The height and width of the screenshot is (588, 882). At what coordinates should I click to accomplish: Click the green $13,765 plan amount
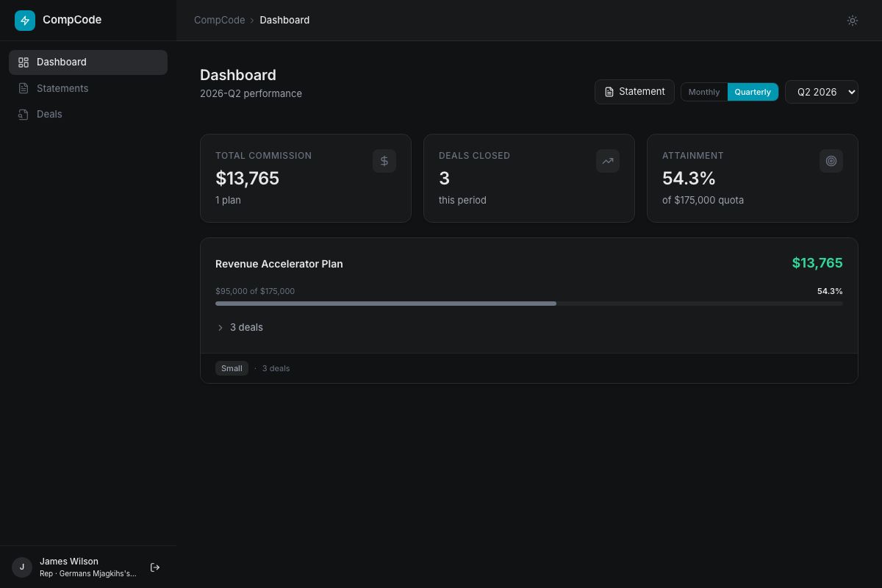coord(817,263)
